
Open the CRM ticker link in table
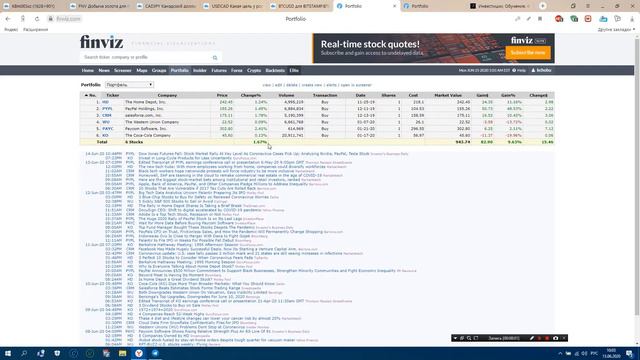pos(107,115)
